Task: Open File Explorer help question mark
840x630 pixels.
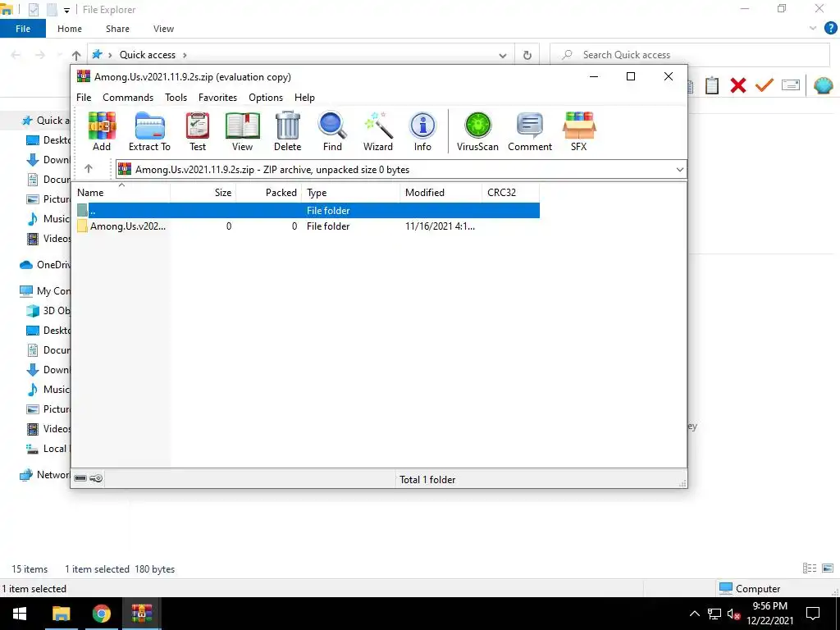Action: point(830,29)
